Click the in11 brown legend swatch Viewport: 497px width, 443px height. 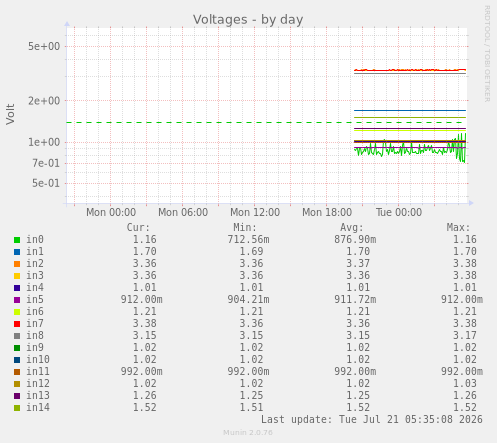pos(17,372)
